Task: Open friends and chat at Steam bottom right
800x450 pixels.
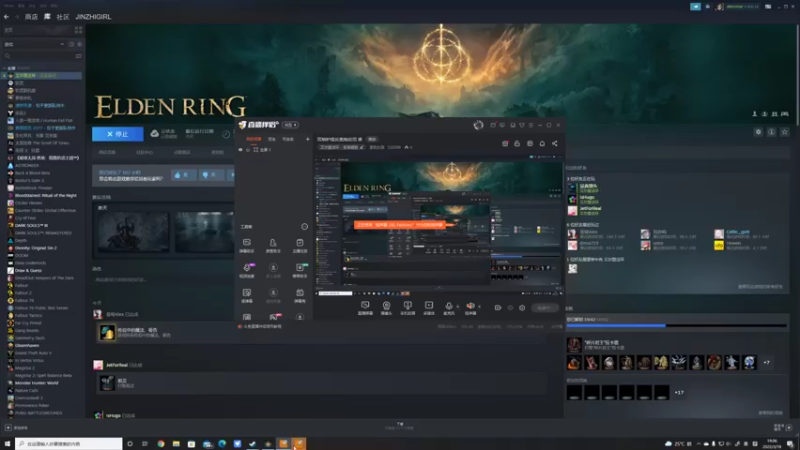Action: click(783, 427)
